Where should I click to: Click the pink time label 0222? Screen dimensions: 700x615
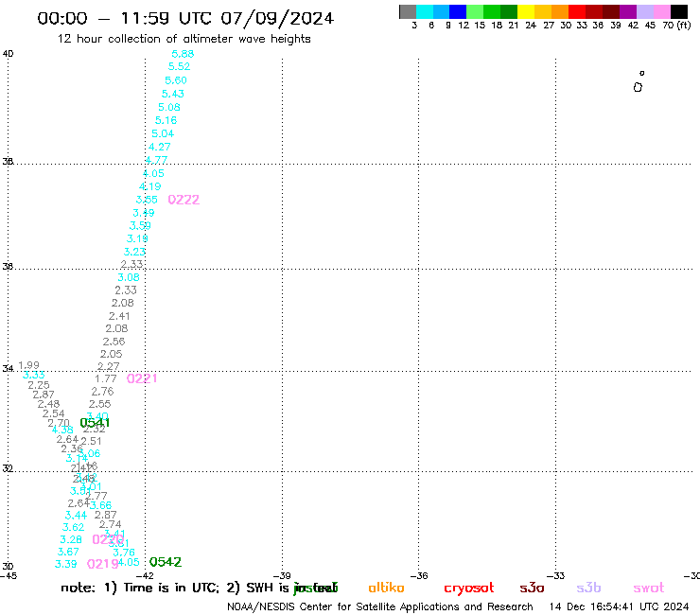[x=184, y=200]
